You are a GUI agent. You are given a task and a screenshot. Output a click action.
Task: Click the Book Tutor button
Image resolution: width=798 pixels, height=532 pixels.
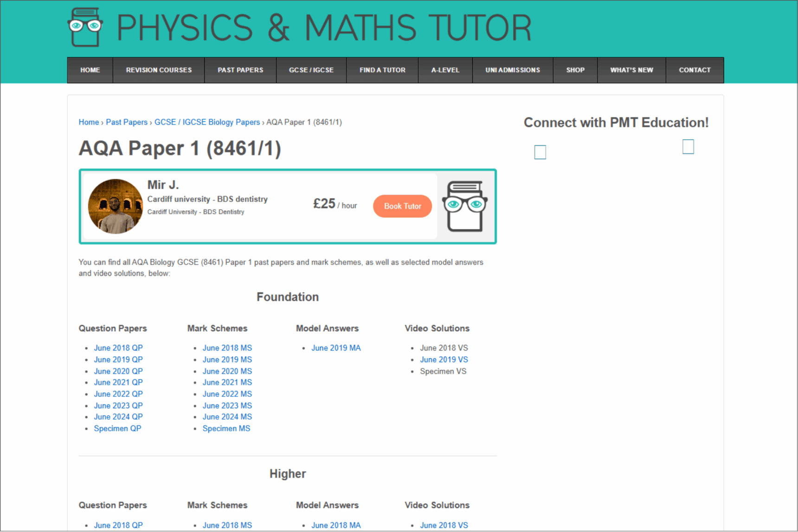pyautogui.click(x=402, y=206)
